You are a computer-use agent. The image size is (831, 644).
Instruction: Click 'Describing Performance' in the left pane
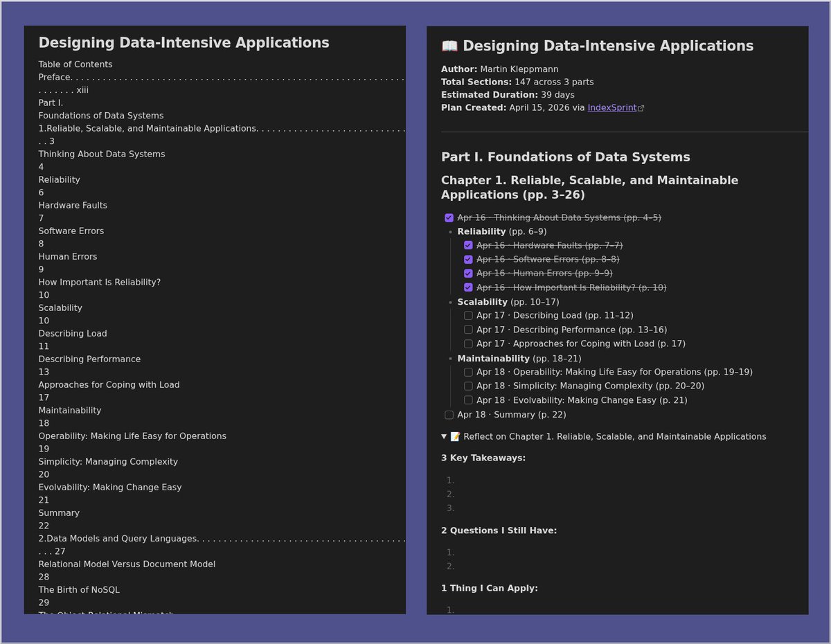point(89,359)
